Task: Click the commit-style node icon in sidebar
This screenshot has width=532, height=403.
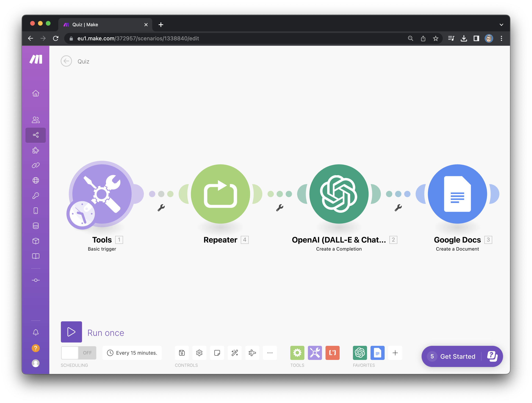Action: (x=36, y=280)
